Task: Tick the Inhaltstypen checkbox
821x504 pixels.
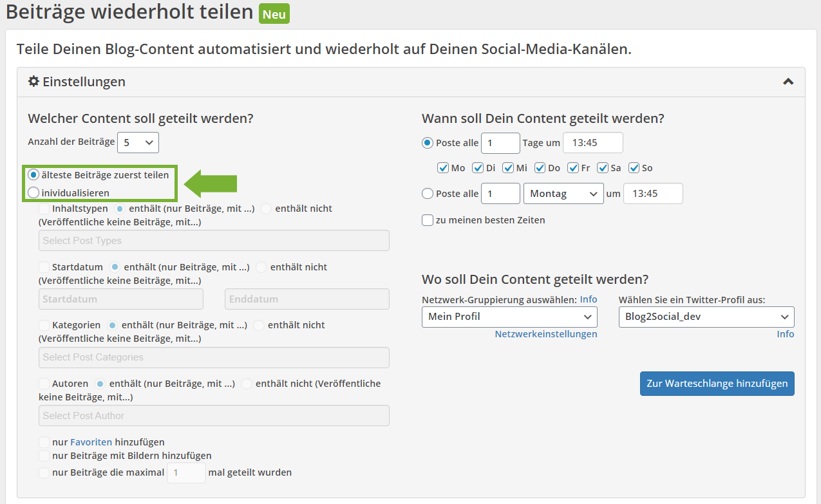Action: point(44,209)
